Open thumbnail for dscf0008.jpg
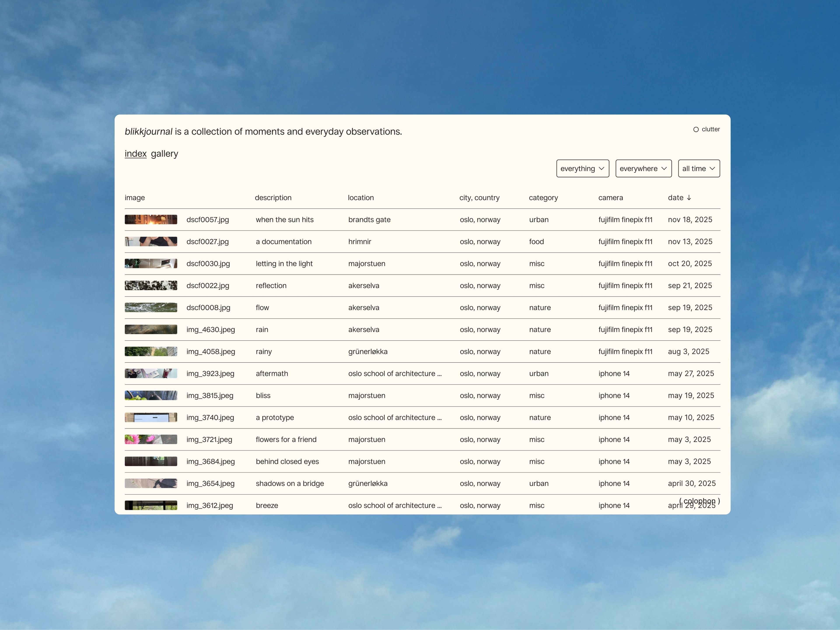840x630 pixels. coord(151,308)
